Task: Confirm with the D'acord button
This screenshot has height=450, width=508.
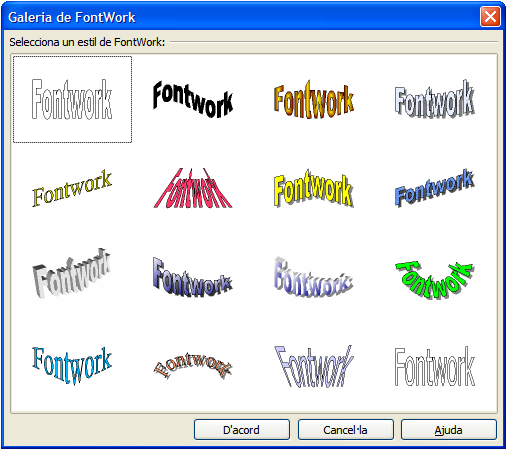Action: [242, 430]
